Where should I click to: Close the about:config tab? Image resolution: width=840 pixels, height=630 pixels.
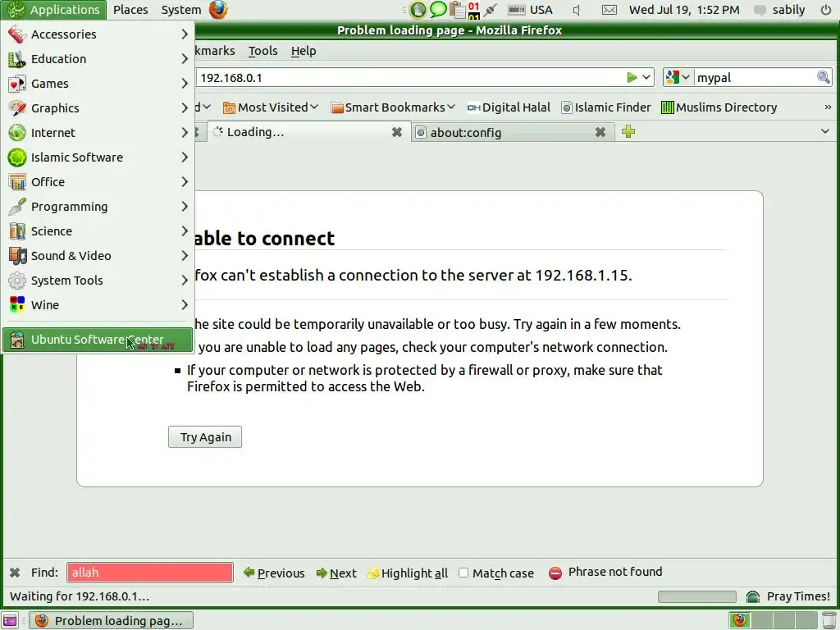pos(600,132)
